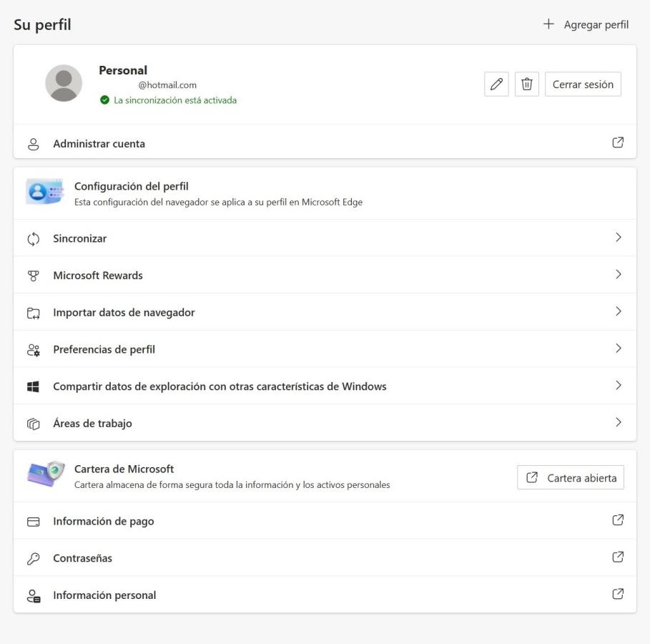Click the Microsoft Rewards trophy icon

(x=33, y=275)
